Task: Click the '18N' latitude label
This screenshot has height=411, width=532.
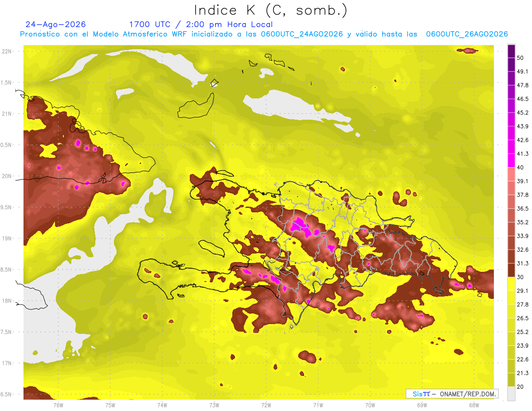Action: tap(7, 301)
